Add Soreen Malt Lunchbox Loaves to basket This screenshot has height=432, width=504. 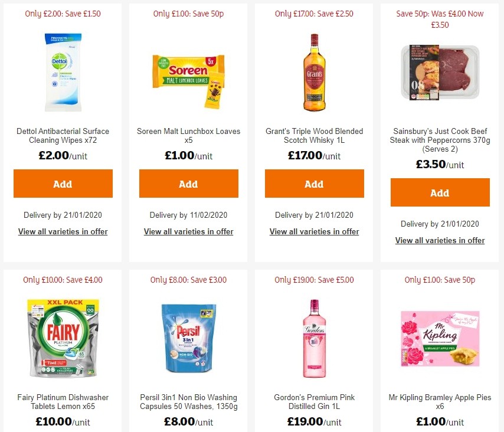point(188,184)
